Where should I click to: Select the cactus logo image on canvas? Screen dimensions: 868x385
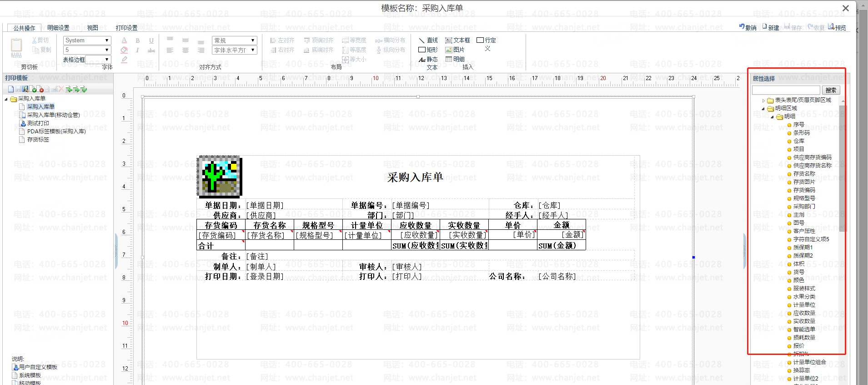(x=219, y=177)
